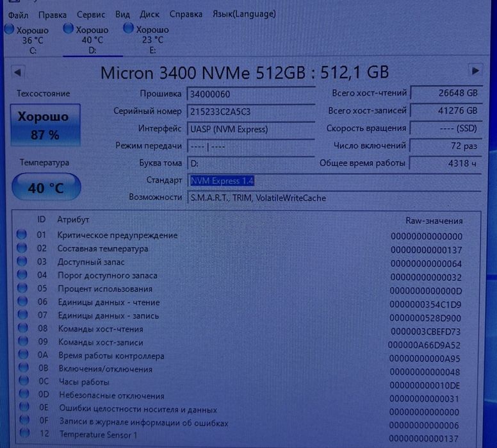The height and width of the screenshot is (448, 497).
Task: Select row Критическое предупреждение
Action: [240, 235]
